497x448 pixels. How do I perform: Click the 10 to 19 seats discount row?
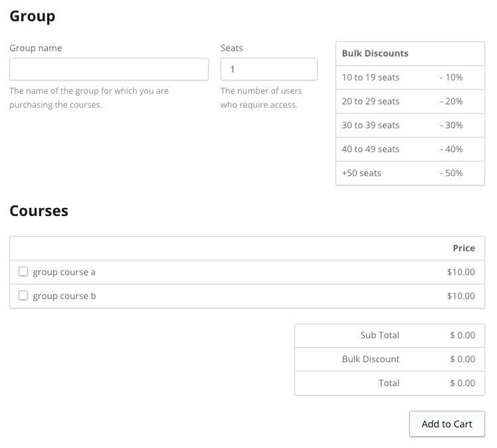[x=409, y=77]
